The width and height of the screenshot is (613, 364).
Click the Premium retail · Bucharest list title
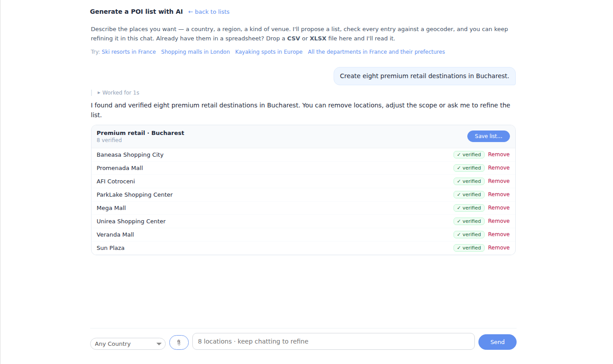point(140,133)
